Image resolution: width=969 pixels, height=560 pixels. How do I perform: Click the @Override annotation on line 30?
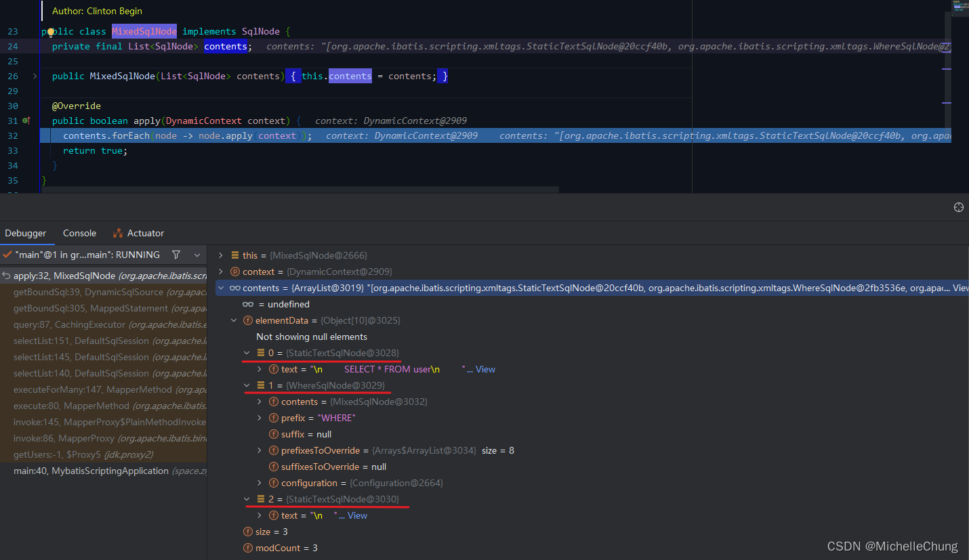77,106
